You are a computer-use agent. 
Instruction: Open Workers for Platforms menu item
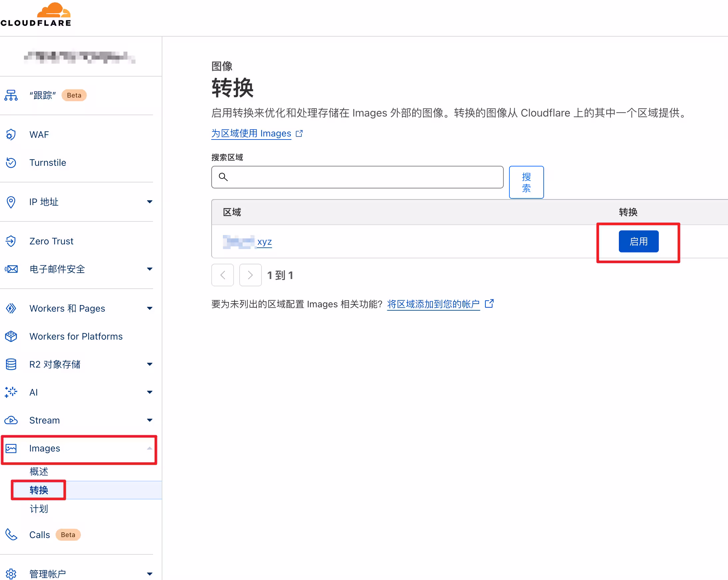(x=77, y=336)
